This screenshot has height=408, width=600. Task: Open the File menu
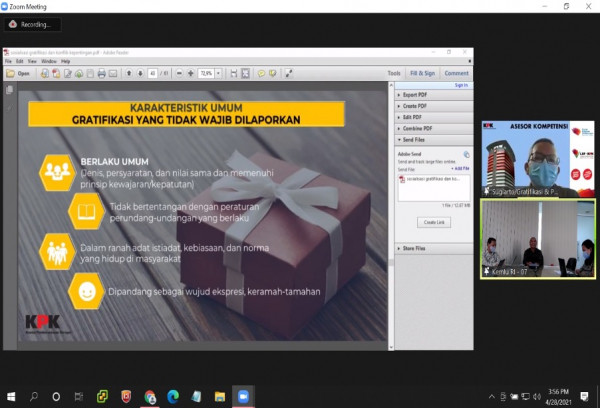(9, 61)
